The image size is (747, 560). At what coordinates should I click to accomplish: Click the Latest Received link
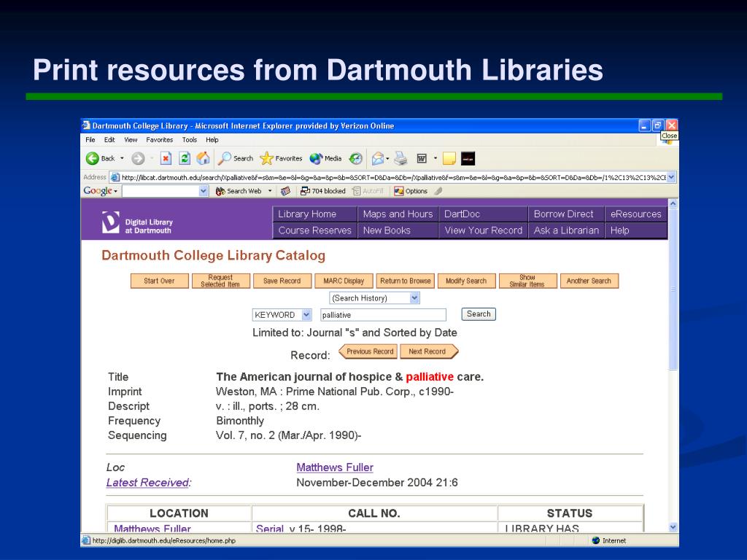click(148, 483)
